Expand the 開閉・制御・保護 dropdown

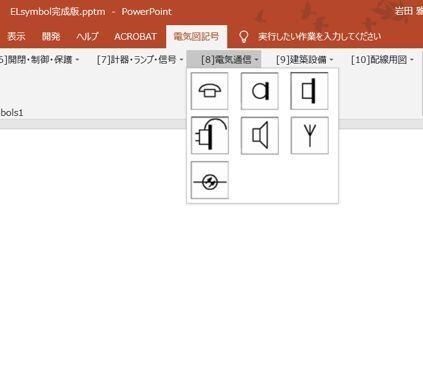pos(39,60)
